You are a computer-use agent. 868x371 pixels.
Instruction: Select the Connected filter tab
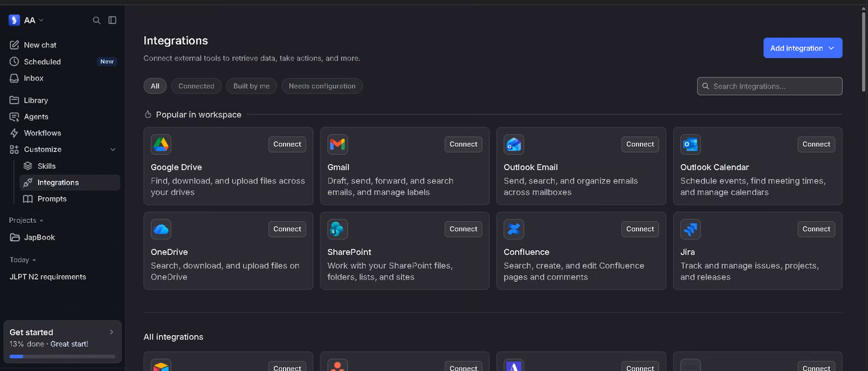click(196, 86)
